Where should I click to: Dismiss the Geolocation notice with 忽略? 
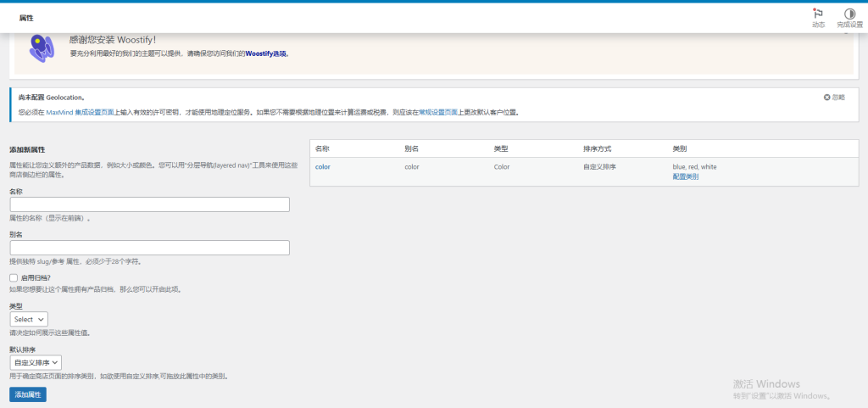pos(834,98)
